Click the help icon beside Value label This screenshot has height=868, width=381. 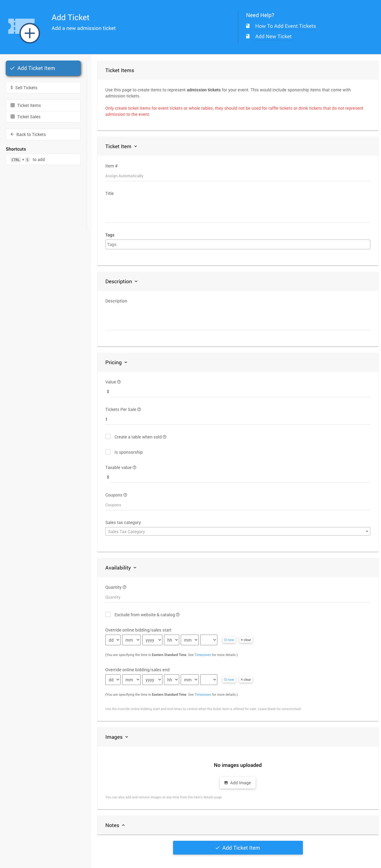[119, 382]
